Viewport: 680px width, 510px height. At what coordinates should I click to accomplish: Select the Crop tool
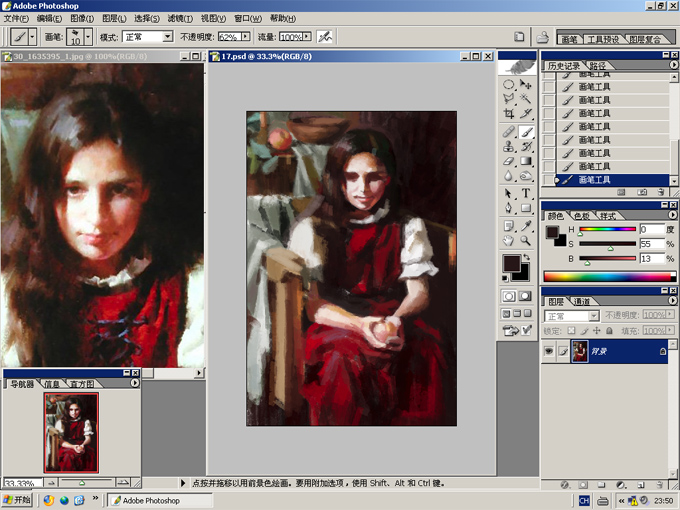(509, 114)
